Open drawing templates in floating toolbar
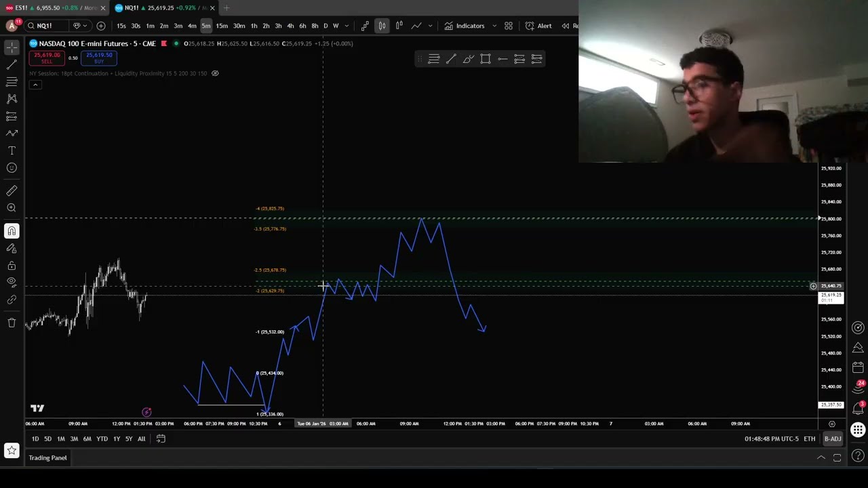868x488 pixels. [x=434, y=59]
